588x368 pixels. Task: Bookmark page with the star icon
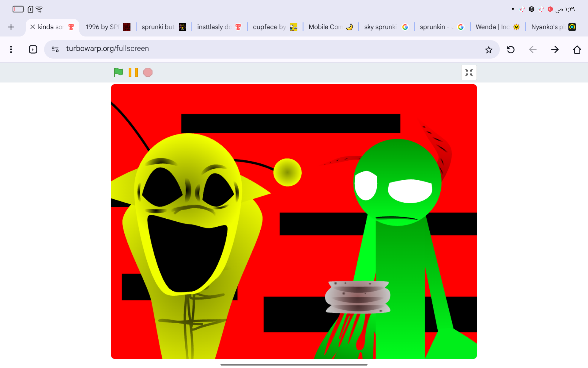488,50
